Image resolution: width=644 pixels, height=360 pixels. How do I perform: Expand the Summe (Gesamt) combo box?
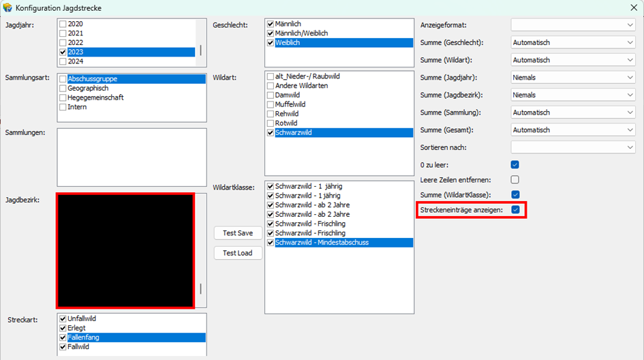(x=572, y=130)
